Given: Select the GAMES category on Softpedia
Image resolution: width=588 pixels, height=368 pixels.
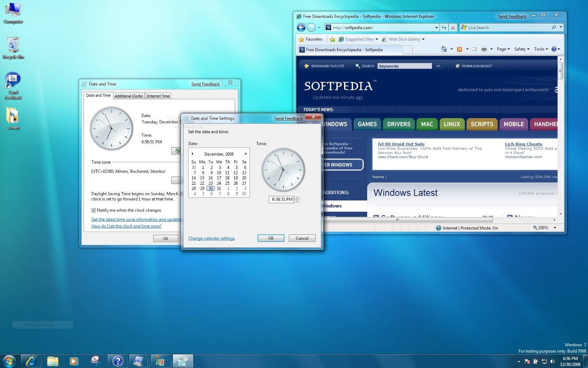Looking at the screenshot, I should click(x=366, y=124).
